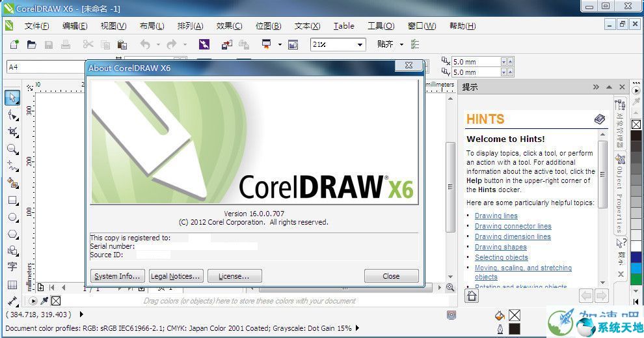Image resolution: width=644 pixels, height=338 pixels.
Task: Click Close button in About dialog
Action: (x=392, y=276)
